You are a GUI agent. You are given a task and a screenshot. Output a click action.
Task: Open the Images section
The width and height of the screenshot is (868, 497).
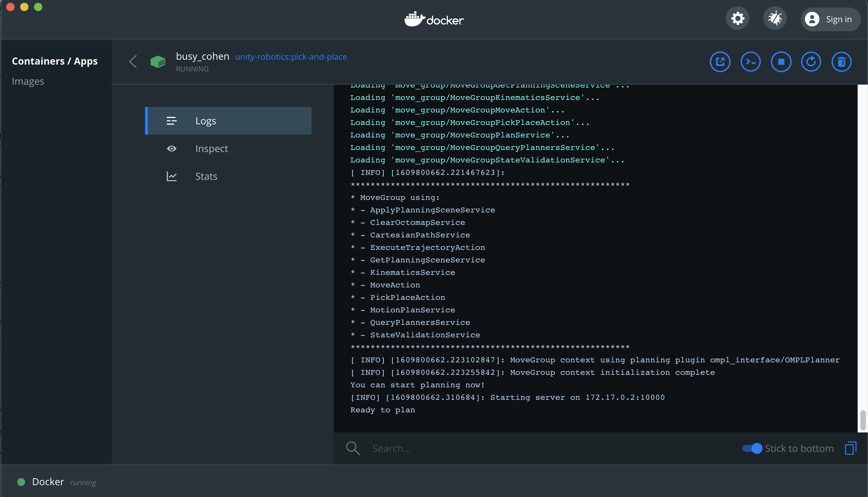click(28, 81)
